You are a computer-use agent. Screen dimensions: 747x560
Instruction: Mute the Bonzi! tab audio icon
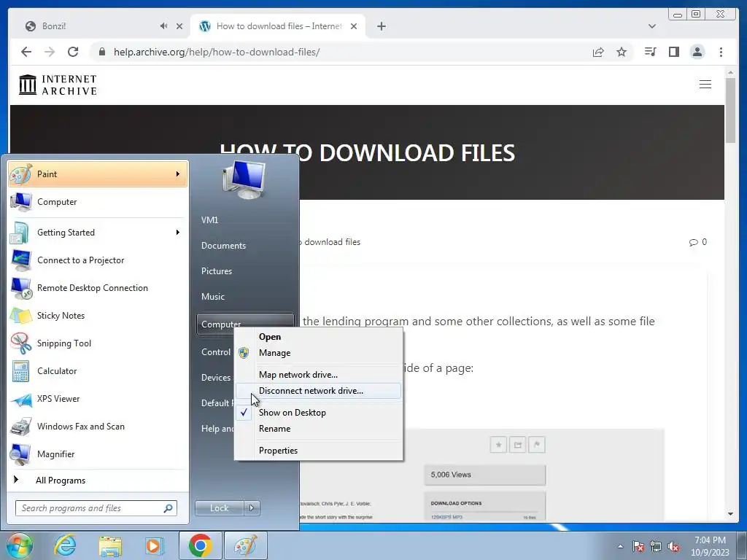pyautogui.click(x=164, y=26)
